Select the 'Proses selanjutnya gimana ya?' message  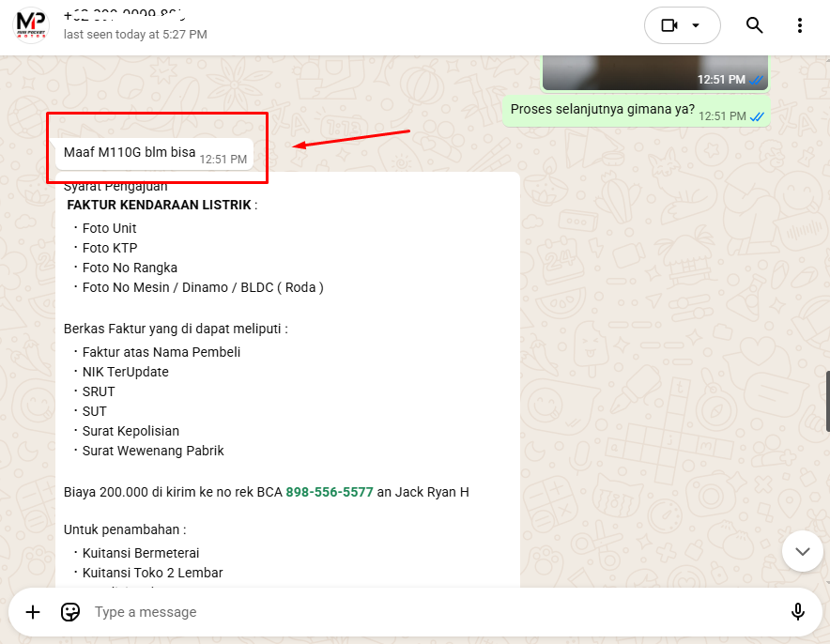pyautogui.click(x=602, y=110)
